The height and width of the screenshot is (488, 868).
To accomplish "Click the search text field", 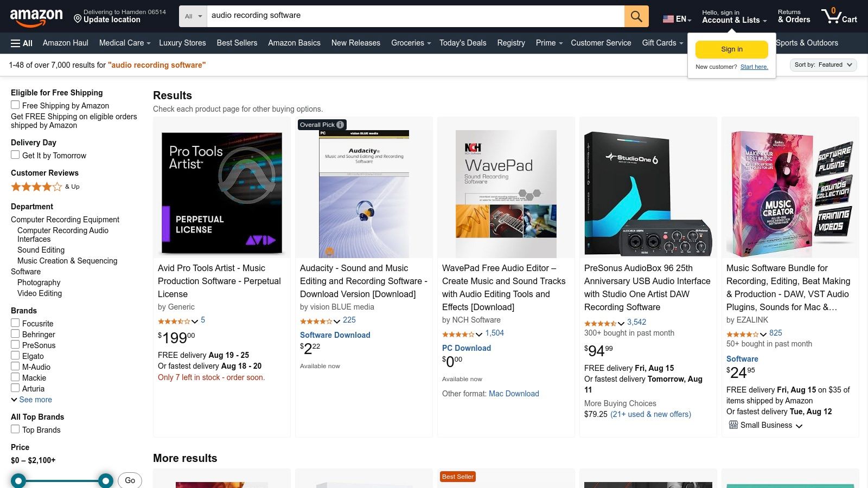I will coord(416,16).
